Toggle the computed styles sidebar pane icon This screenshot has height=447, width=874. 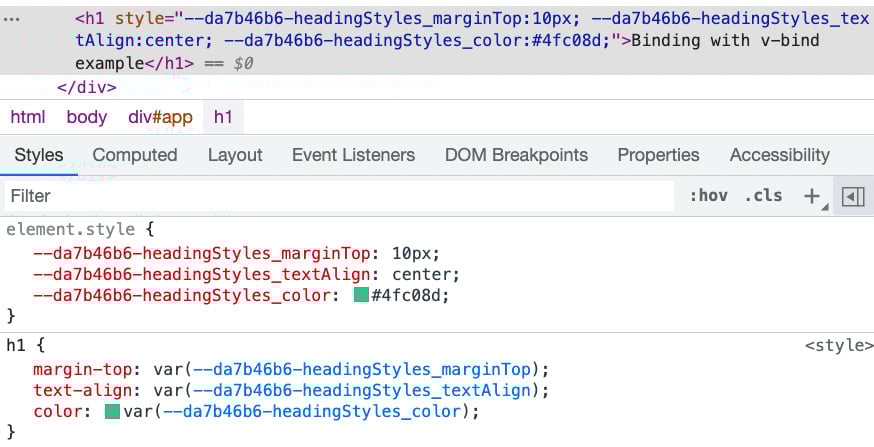(853, 196)
